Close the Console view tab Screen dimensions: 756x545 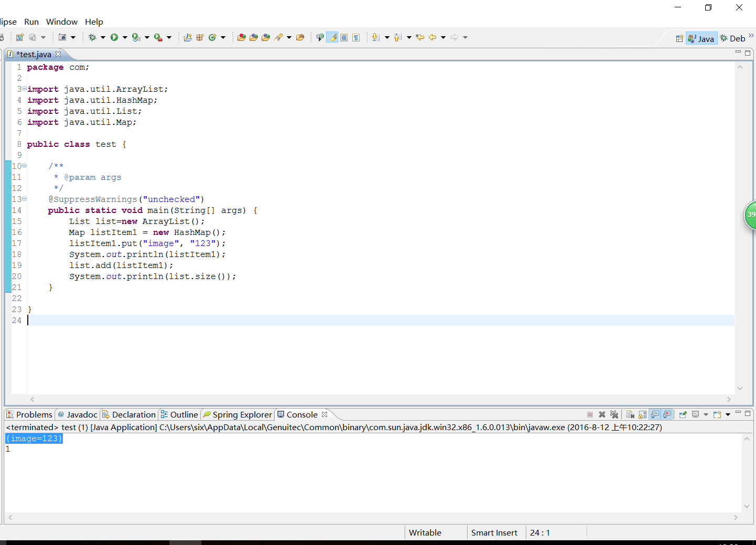click(x=325, y=414)
